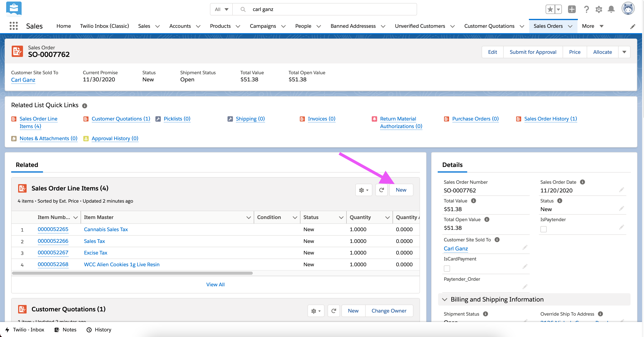The image size is (644, 337).
Task: Open the Sales Order History (1) quick link
Action: pyautogui.click(x=551, y=119)
